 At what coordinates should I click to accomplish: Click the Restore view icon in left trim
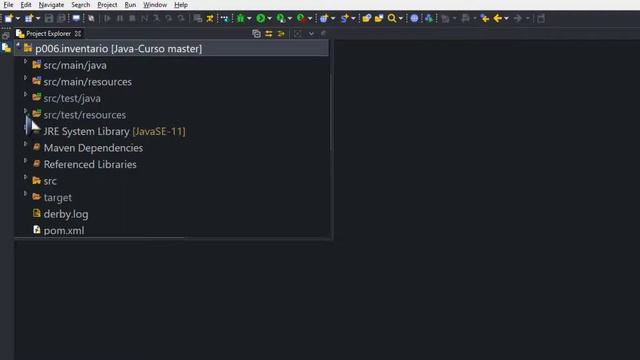click(5, 36)
